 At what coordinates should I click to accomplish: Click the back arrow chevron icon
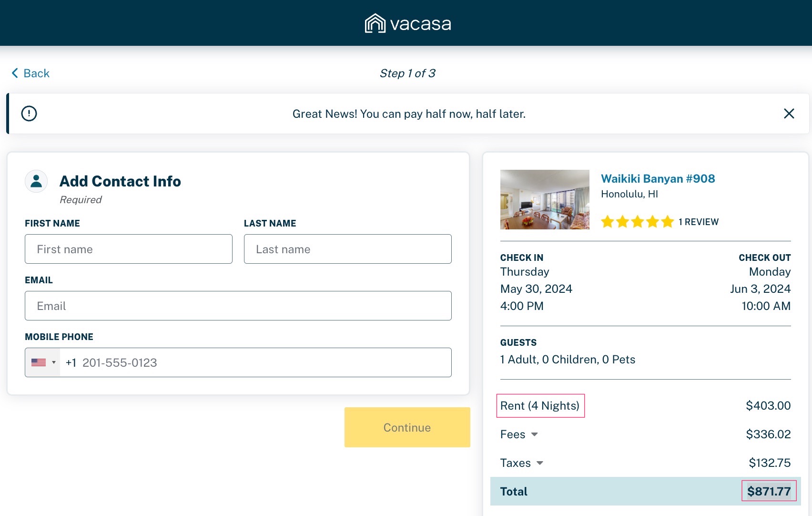coord(15,72)
